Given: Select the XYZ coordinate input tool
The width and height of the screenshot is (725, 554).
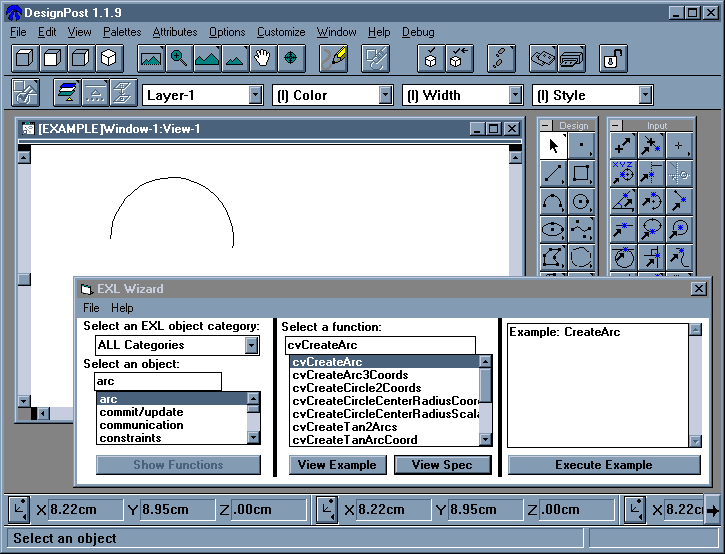Looking at the screenshot, I should (624, 174).
